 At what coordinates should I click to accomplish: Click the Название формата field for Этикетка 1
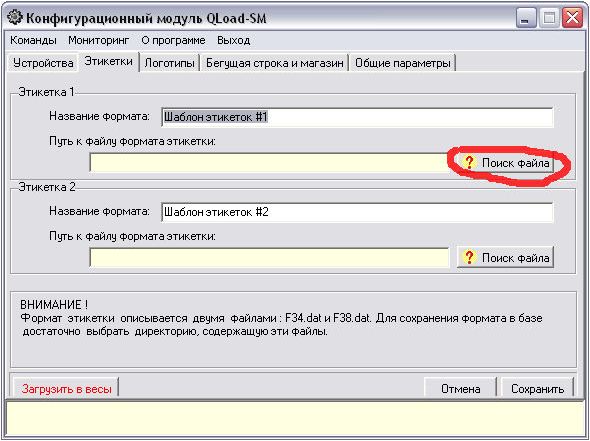pos(357,117)
